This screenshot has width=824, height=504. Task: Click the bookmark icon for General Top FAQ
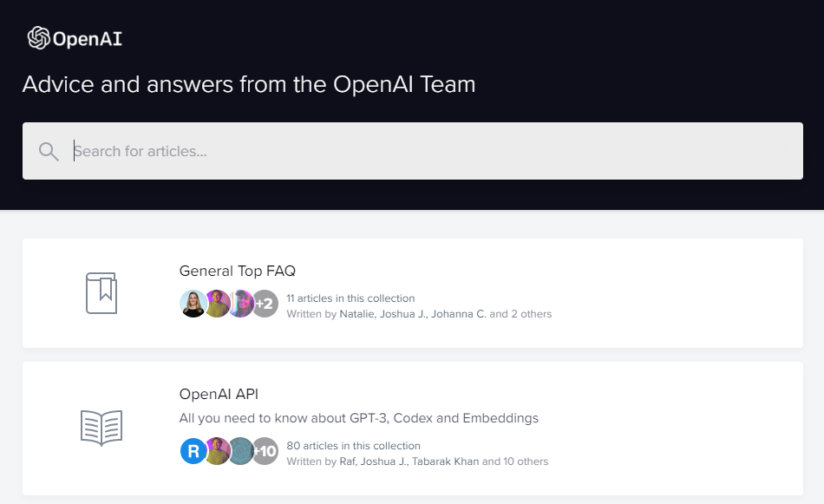[101, 293]
